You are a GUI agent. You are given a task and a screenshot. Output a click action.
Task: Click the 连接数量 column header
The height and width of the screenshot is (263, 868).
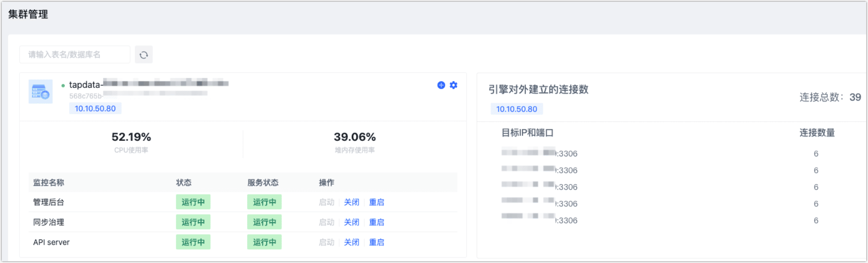817,133
